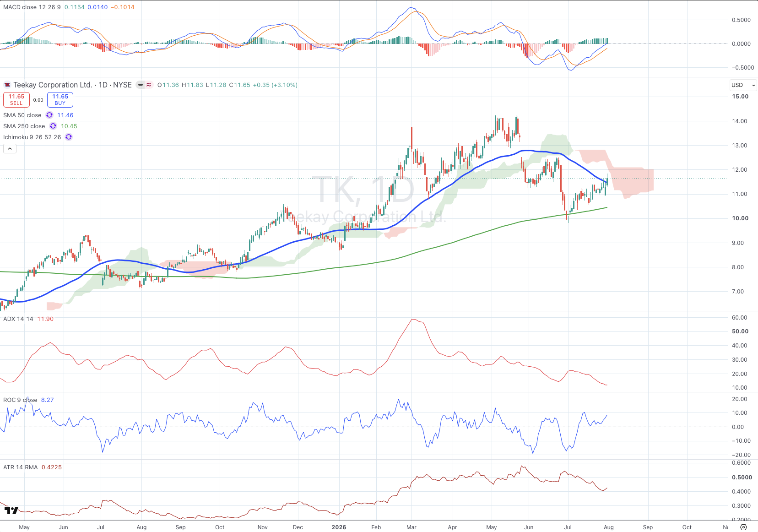Click the red approximate-data icon beside NYSE
Viewport: 758px width, 532px height.
pos(149,85)
